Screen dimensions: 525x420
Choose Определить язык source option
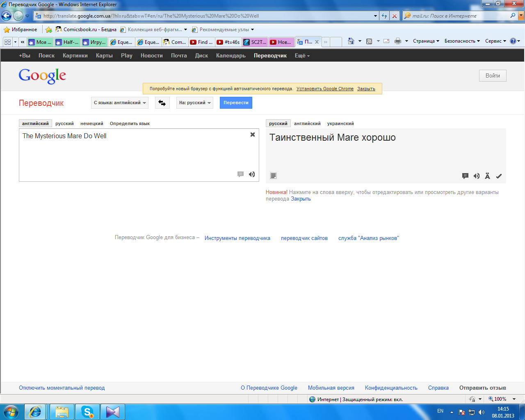coord(130,123)
